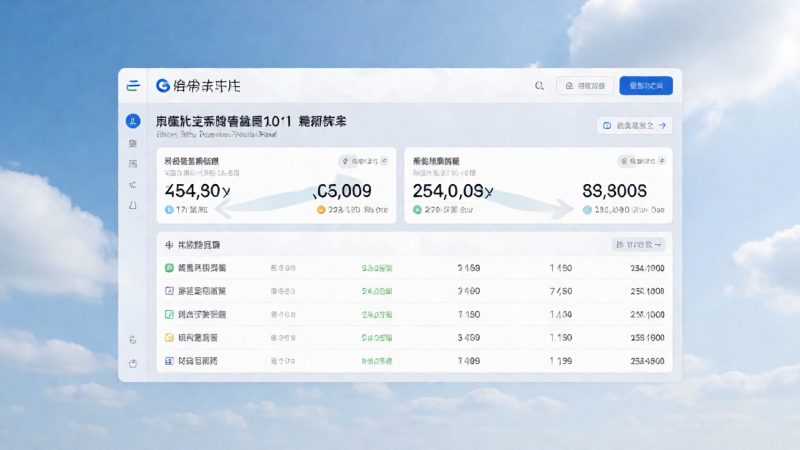Click the pill button in the 254,0,09 card

point(642,161)
